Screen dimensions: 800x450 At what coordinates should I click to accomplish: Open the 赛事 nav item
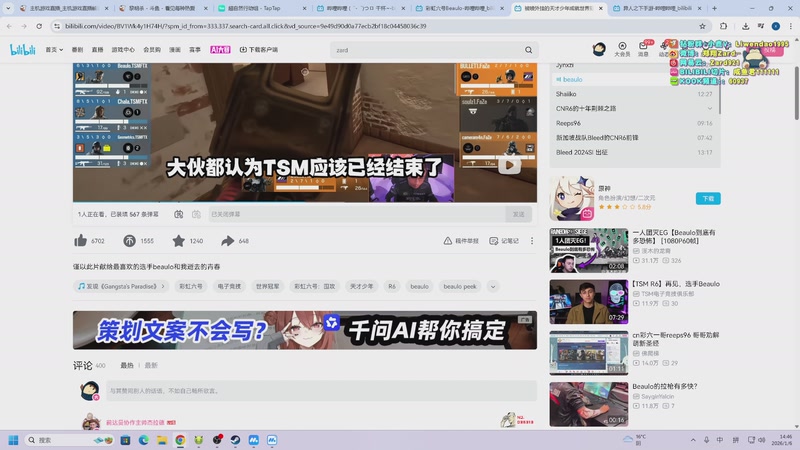pos(195,49)
